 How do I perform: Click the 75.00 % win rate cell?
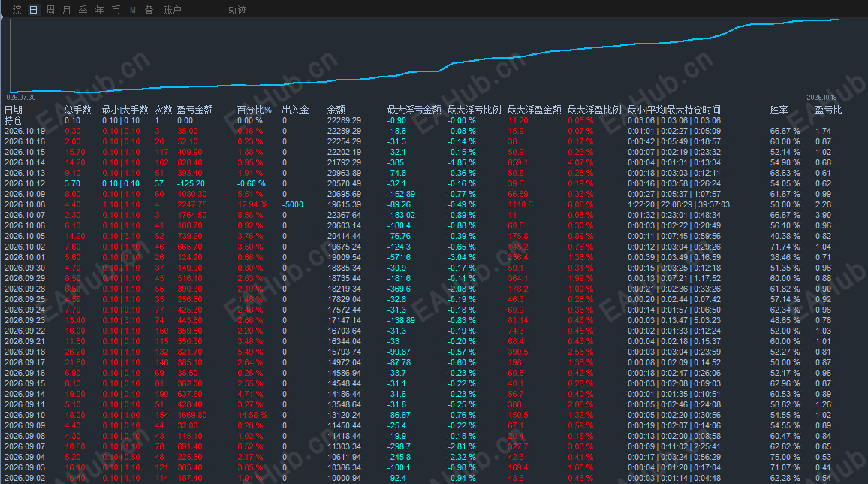(785, 458)
